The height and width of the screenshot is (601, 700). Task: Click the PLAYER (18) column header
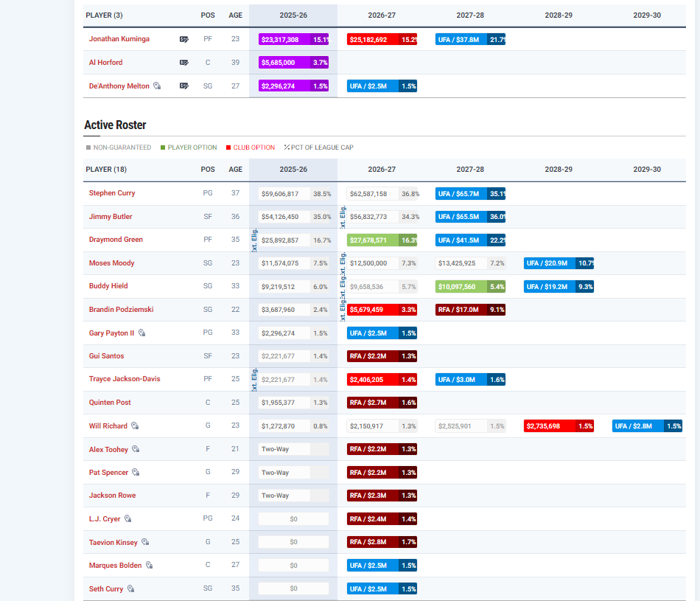point(106,169)
